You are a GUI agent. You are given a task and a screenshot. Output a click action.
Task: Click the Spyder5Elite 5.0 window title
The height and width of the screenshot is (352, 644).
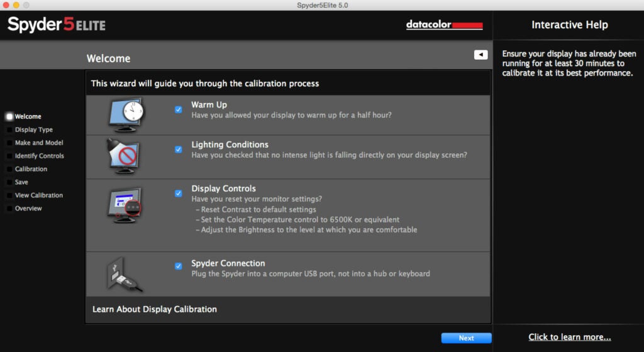coord(323,5)
